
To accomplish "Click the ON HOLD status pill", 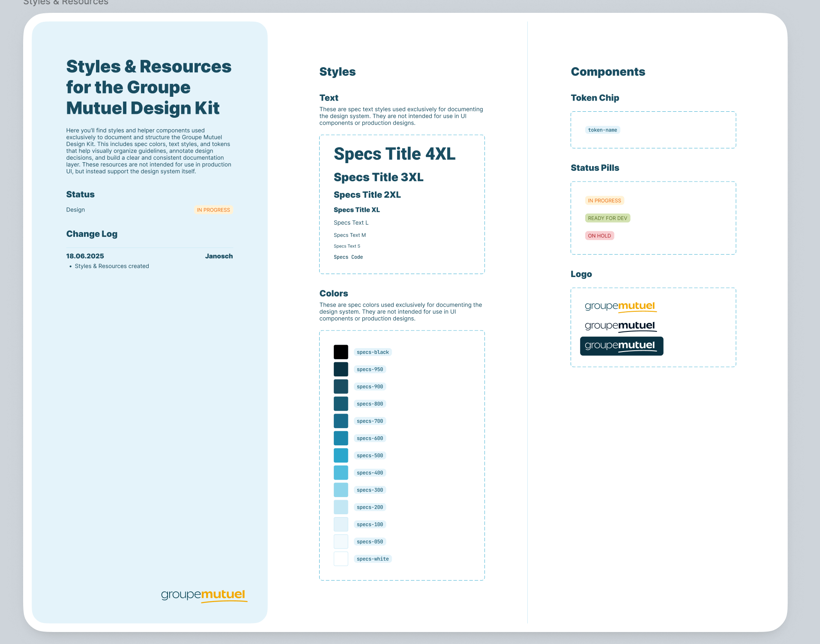I will pos(599,236).
